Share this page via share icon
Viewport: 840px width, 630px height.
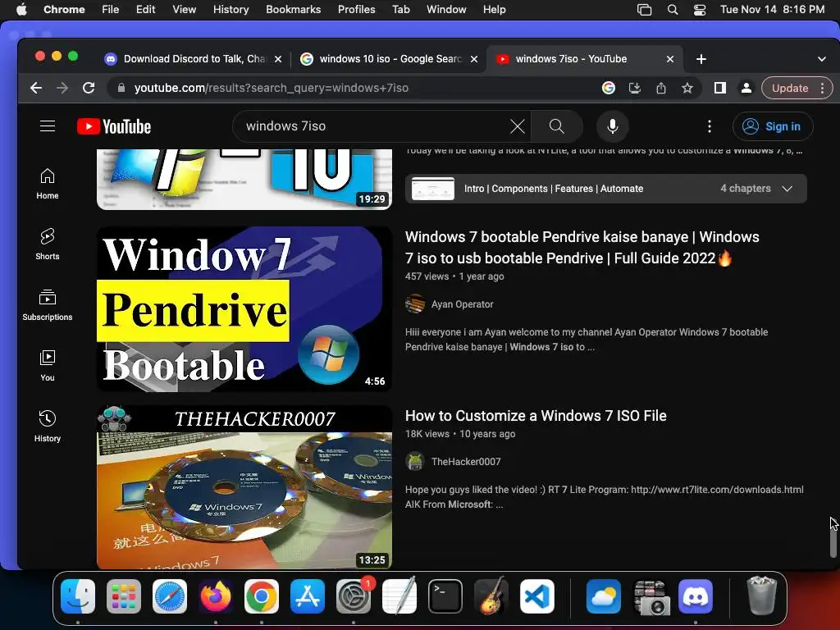(x=661, y=88)
